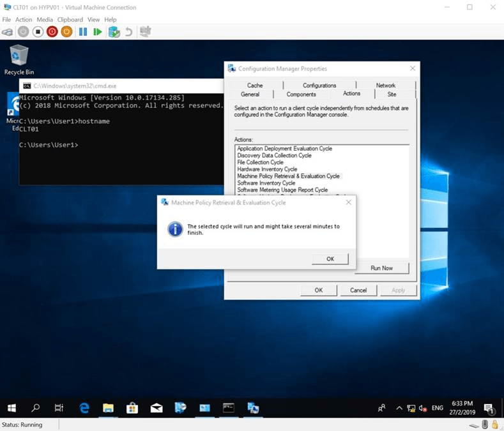Click the Revert toolbar icon
The width and height of the screenshot is (504, 431).
128,31
